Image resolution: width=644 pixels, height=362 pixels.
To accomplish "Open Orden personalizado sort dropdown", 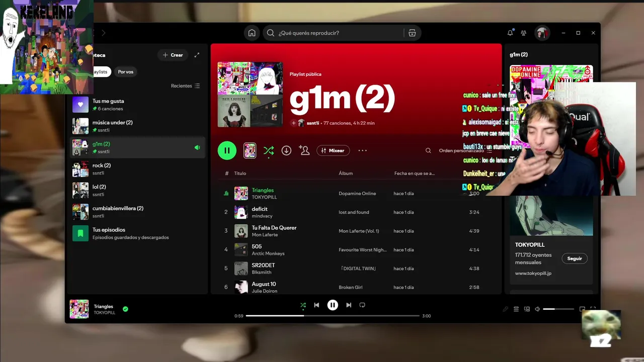I will click(465, 150).
